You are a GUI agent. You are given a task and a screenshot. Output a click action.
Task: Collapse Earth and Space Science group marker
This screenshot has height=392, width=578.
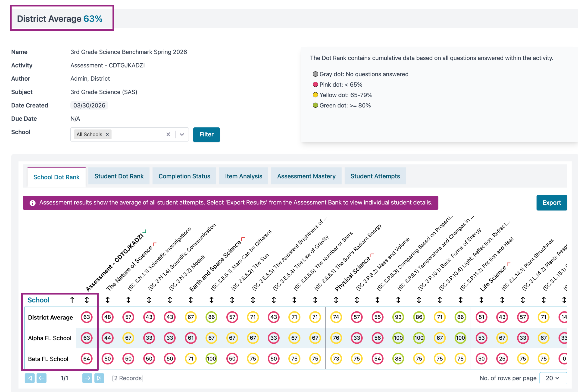tap(243, 239)
